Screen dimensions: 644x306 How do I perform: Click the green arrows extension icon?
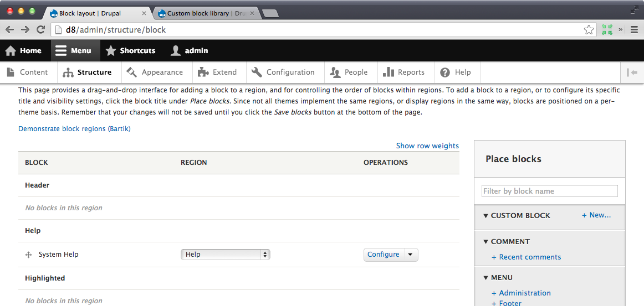pyautogui.click(x=607, y=29)
